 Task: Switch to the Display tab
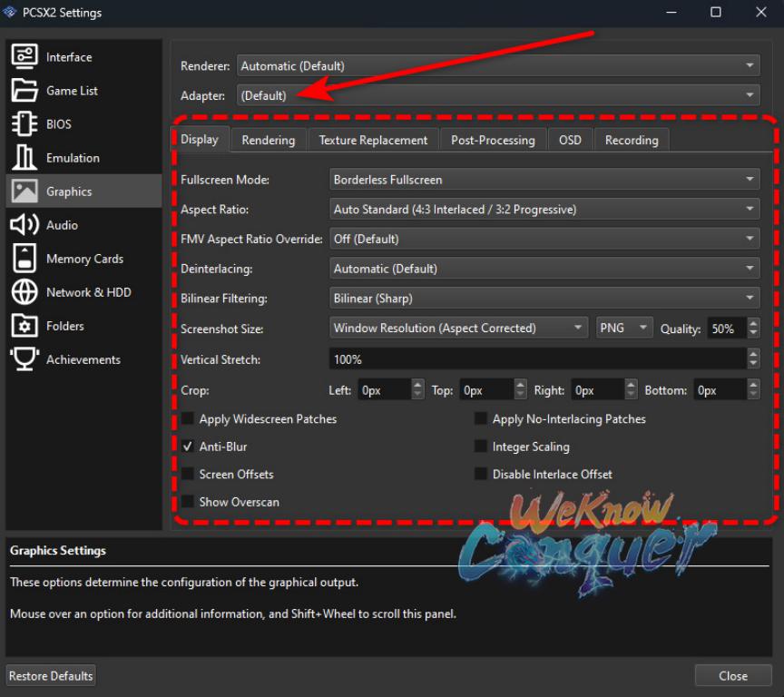coord(200,140)
